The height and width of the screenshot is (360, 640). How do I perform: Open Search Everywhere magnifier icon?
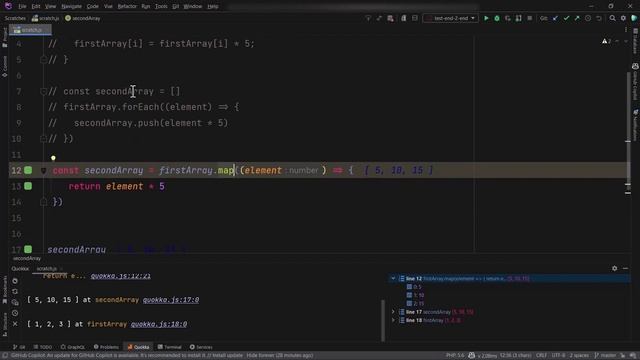pos(612,18)
